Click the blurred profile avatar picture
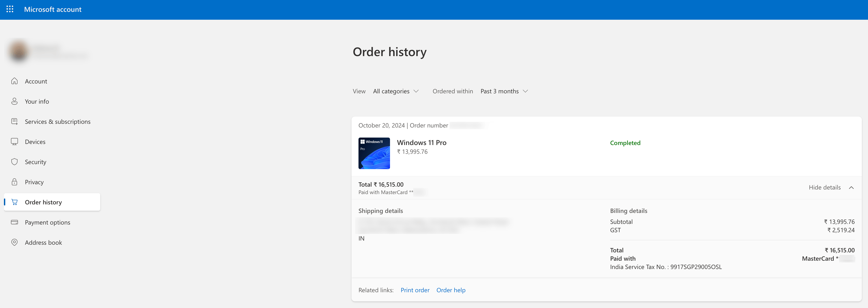Image resolution: width=868 pixels, height=308 pixels. coord(19,51)
